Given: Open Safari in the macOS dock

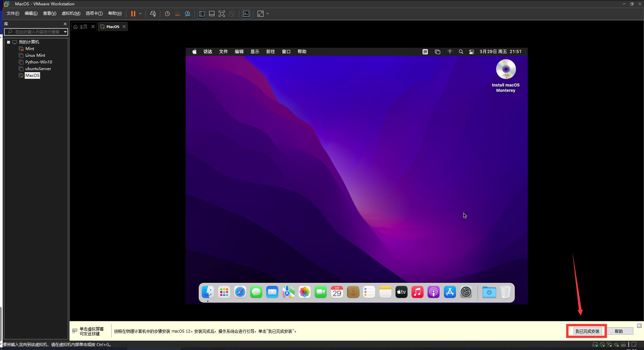Looking at the screenshot, I should click(240, 292).
